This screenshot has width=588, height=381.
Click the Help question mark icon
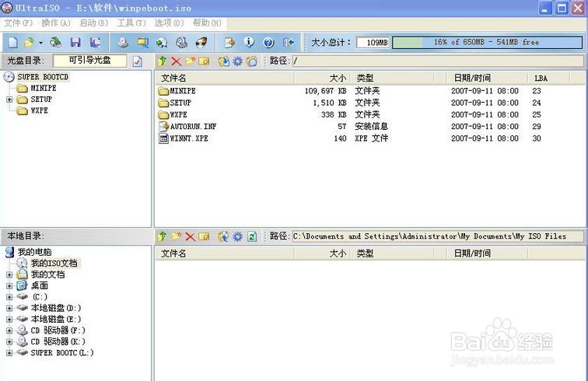[268, 42]
